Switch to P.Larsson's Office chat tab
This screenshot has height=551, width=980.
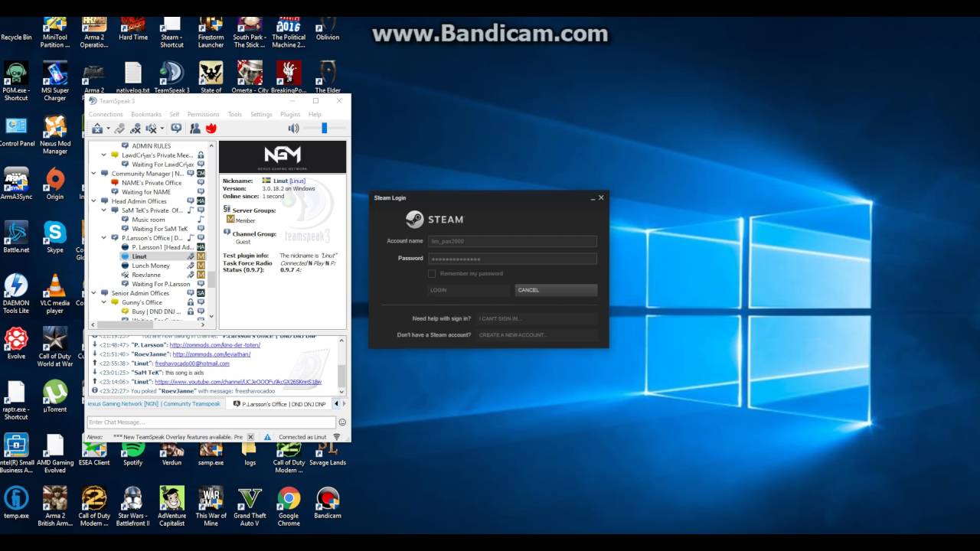click(x=278, y=403)
